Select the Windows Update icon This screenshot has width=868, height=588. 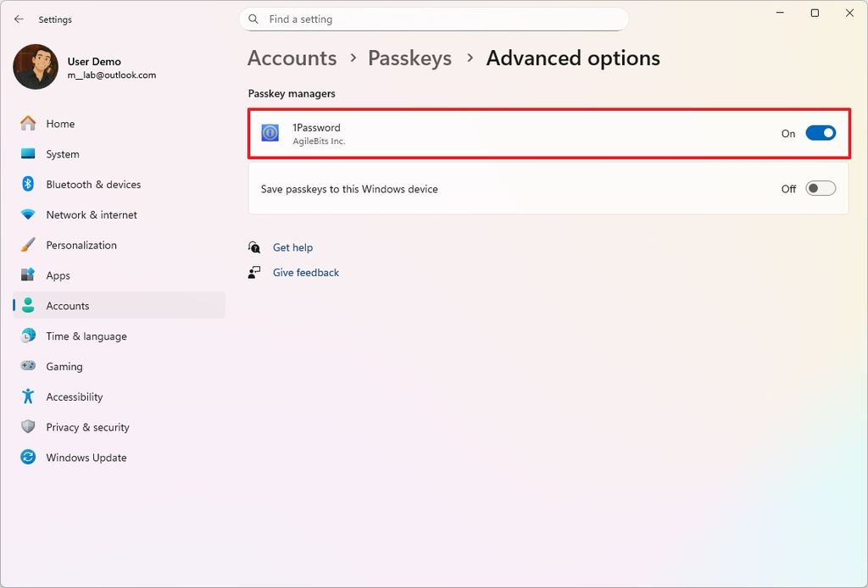click(x=29, y=458)
